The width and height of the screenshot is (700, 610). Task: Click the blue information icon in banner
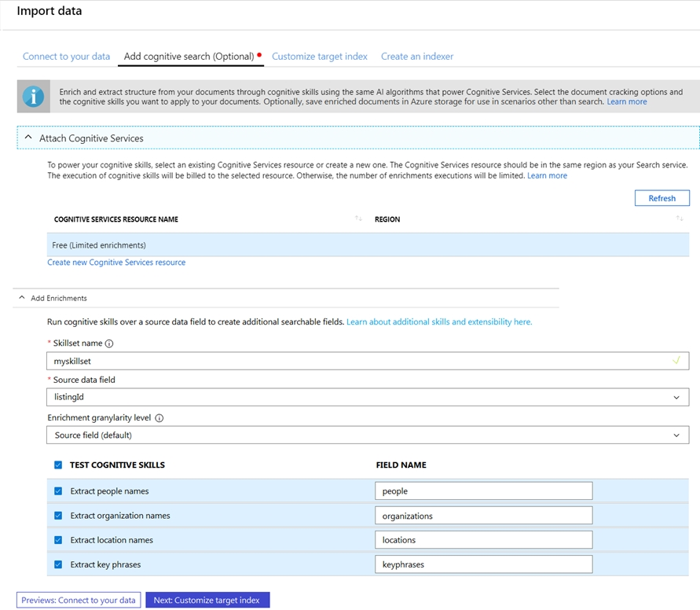[x=34, y=97]
